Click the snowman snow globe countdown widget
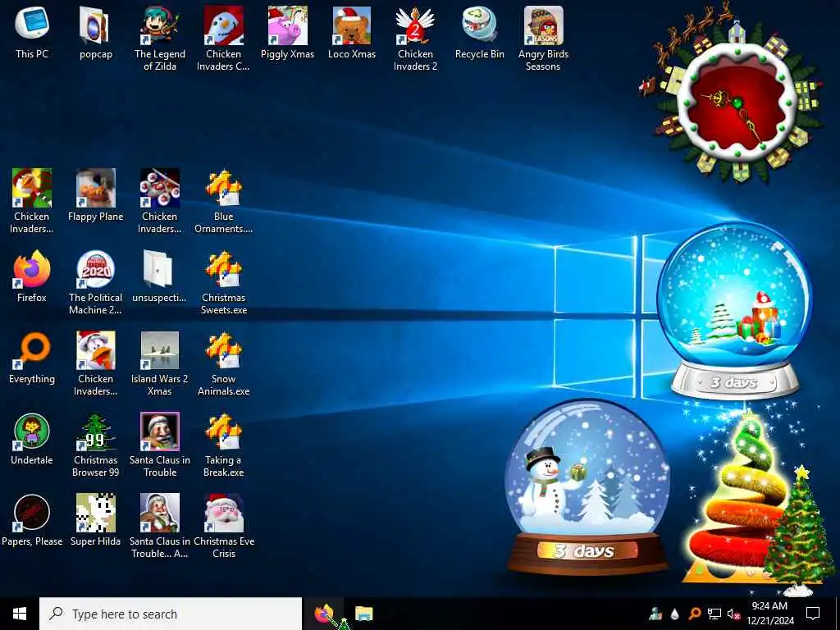The height and width of the screenshot is (630, 840). pos(587,486)
